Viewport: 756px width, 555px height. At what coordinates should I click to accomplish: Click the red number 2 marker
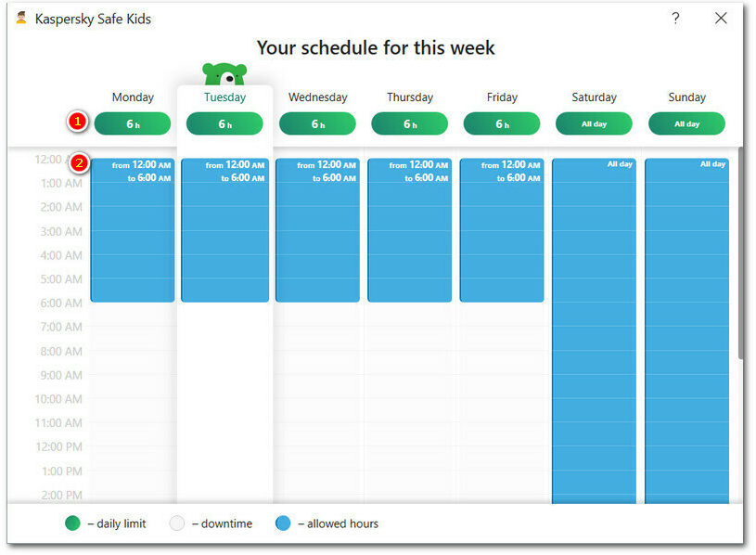(x=80, y=163)
